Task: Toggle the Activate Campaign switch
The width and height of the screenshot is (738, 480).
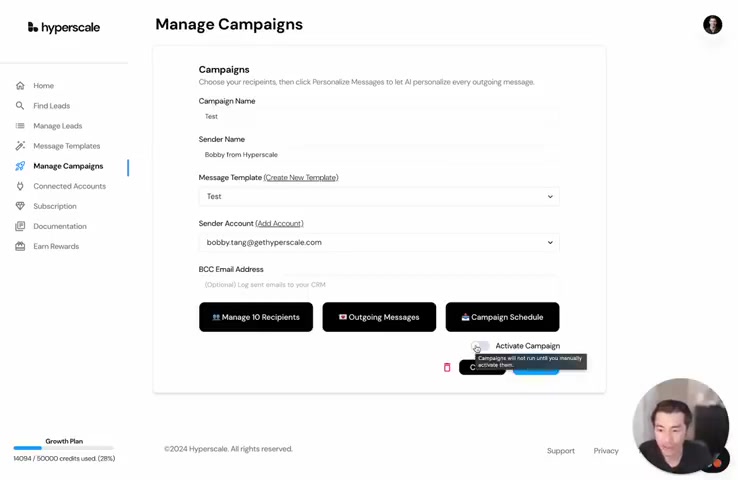Action: (481, 346)
